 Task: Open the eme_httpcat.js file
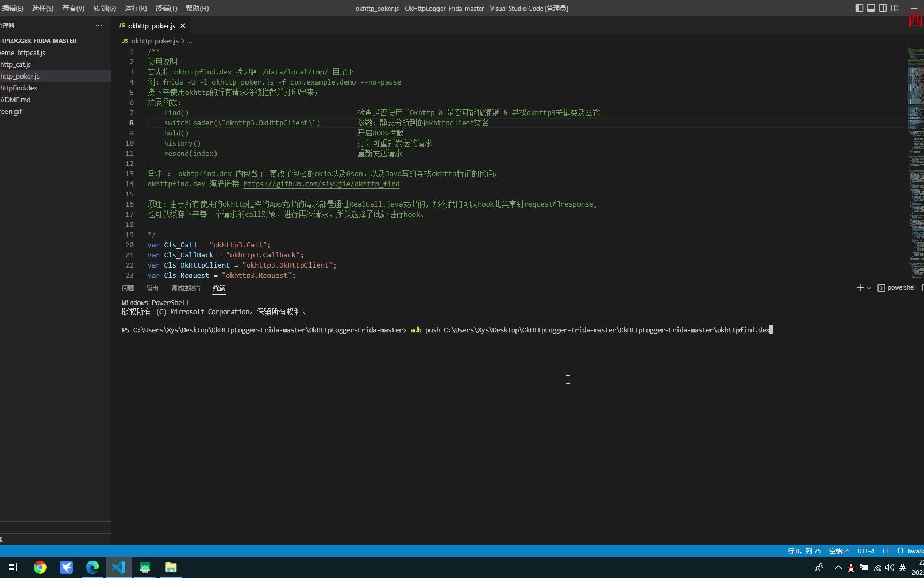click(22, 52)
